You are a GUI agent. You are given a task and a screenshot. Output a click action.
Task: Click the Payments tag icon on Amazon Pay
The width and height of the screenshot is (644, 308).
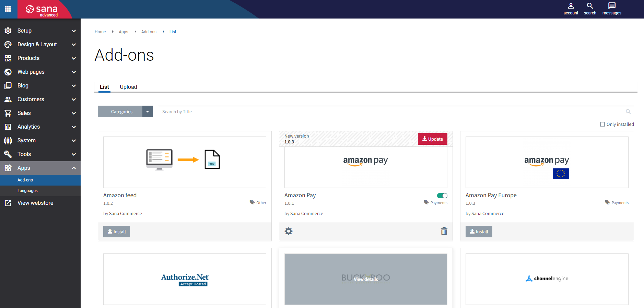coord(426,202)
